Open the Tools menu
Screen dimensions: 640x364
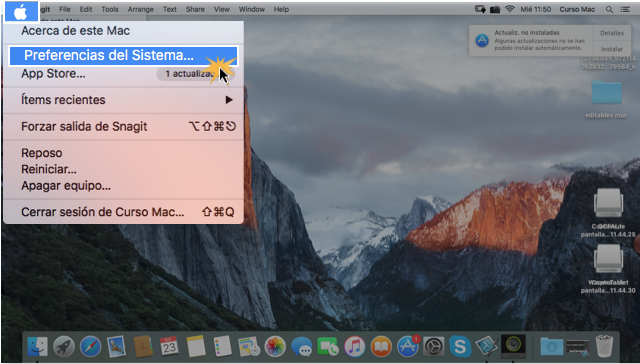(x=110, y=9)
